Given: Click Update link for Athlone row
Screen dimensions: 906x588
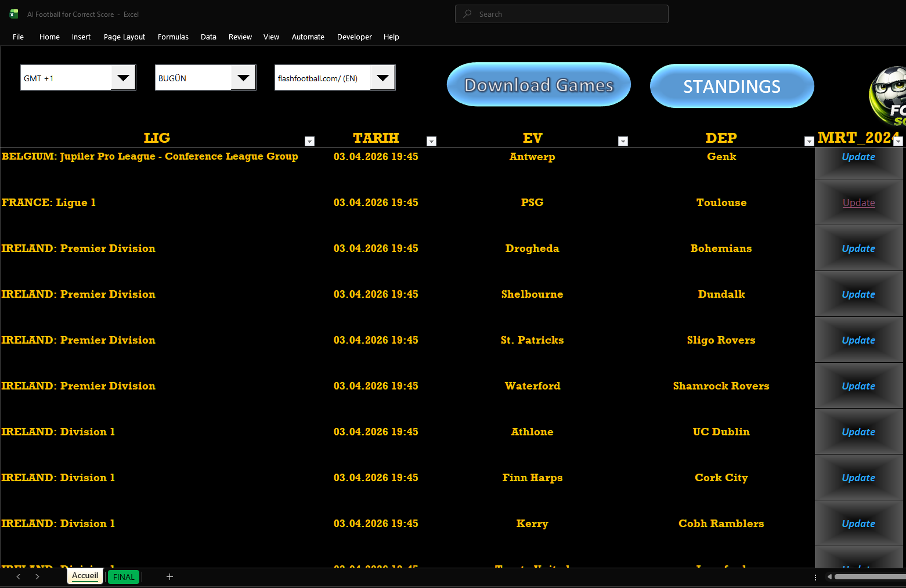Looking at the screenshot, I should [858, 432].
